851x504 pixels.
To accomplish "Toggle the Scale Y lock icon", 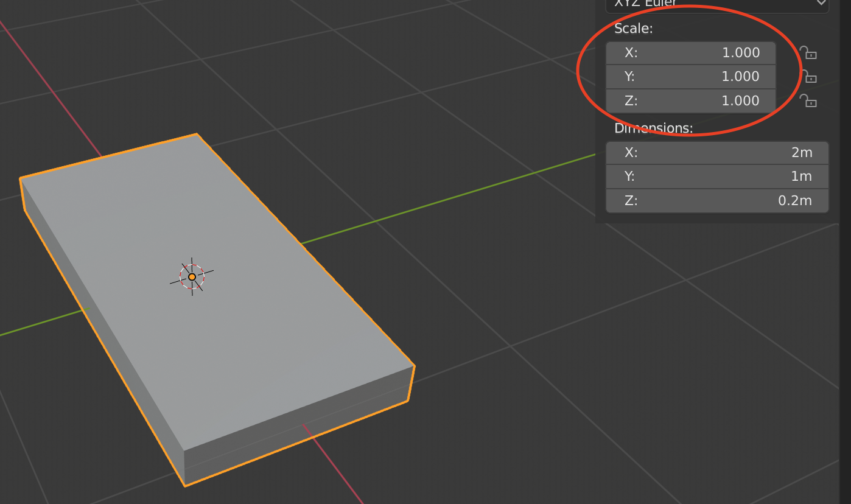I will 808,77.
